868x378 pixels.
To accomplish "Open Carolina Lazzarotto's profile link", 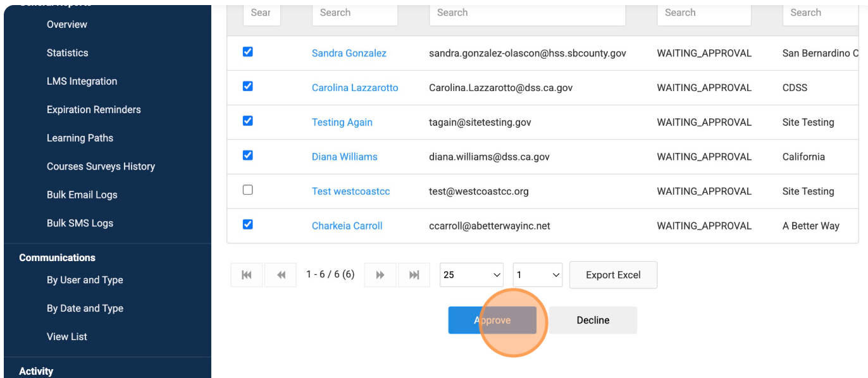I will [355, 88].
